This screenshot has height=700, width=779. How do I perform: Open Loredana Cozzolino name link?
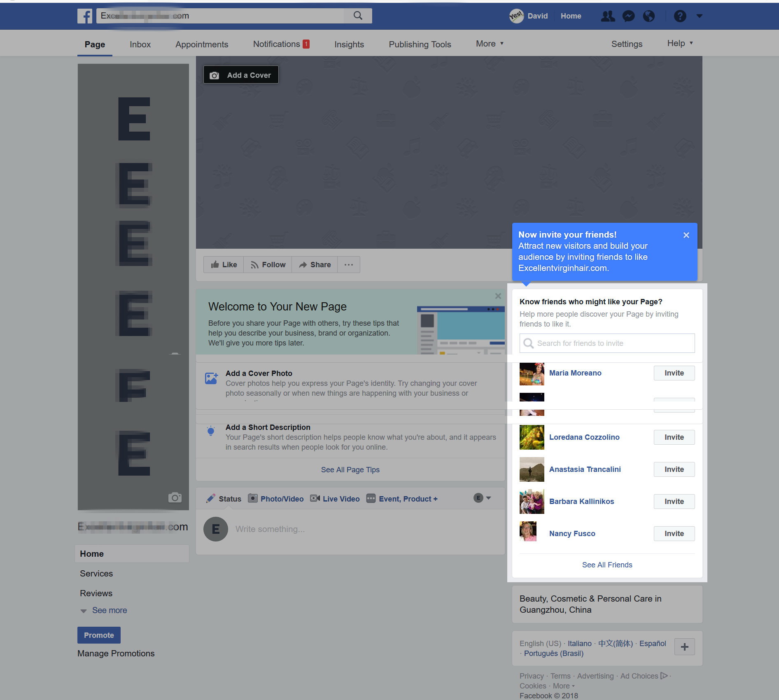(x=584, y=437)
